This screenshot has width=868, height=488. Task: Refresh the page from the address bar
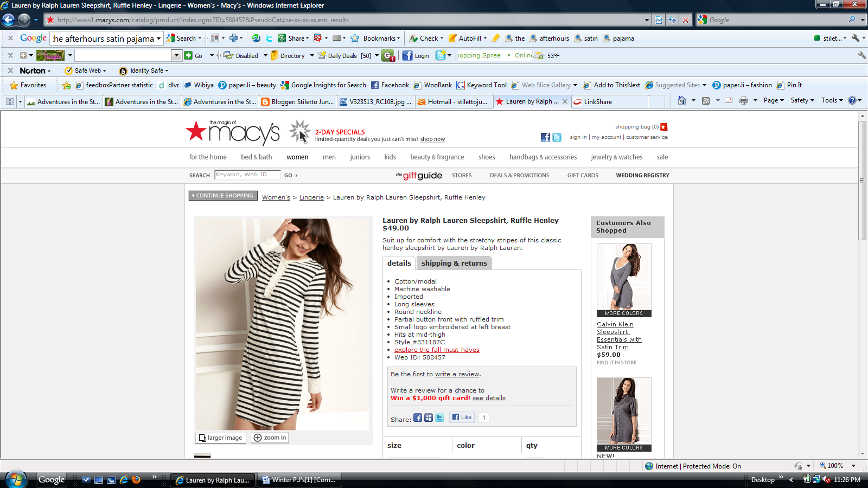coord(672,20)
